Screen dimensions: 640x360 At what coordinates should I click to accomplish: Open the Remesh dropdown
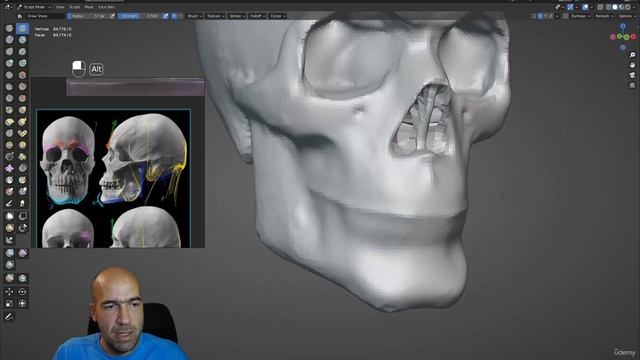pyautogui.click(x=604, y=16)
